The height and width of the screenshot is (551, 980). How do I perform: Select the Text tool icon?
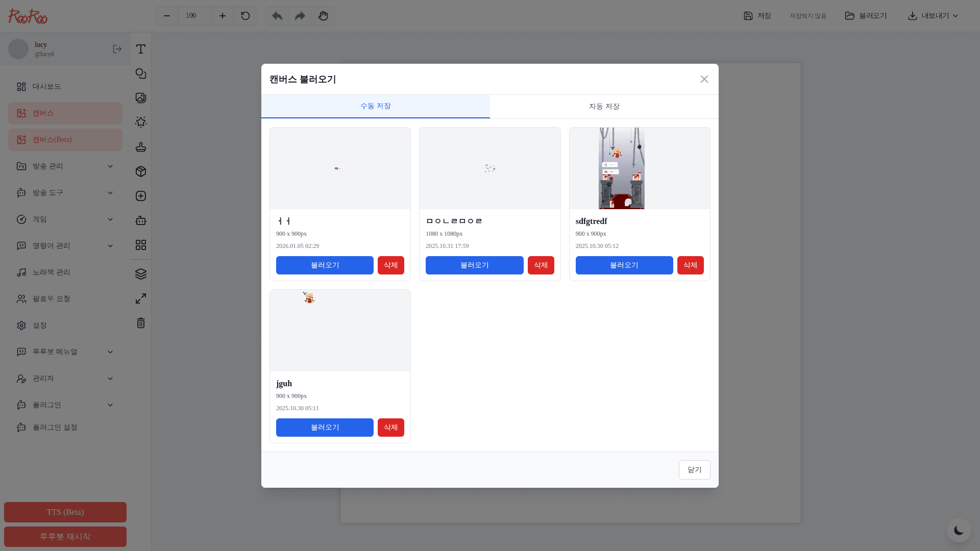(141, 49)
